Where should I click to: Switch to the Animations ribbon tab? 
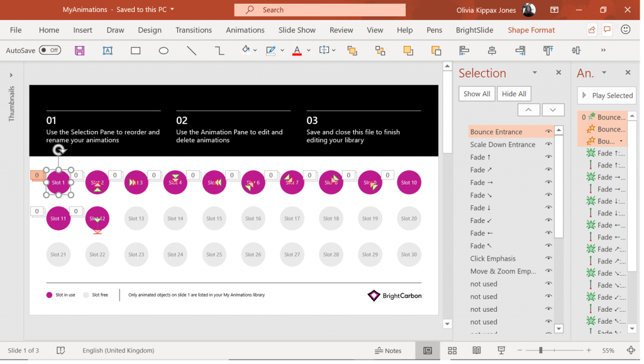click(245, 30)
